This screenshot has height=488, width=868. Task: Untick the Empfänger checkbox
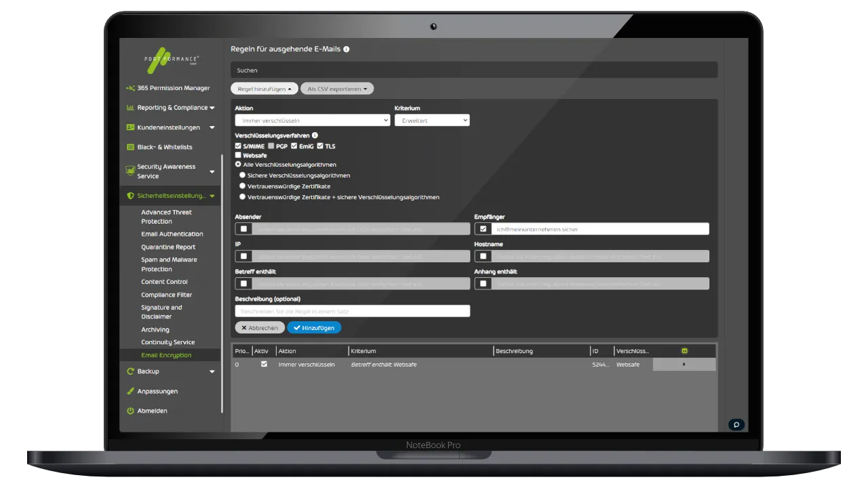483,229
